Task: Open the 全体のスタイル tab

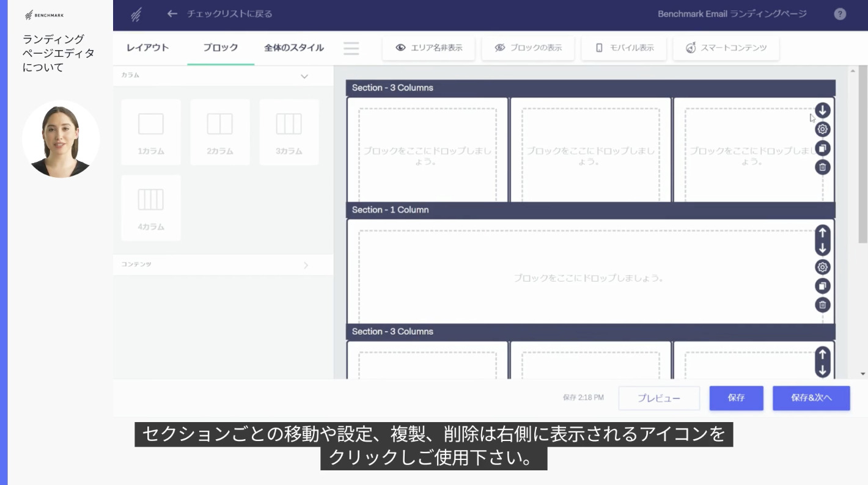Action: point(294,48)
